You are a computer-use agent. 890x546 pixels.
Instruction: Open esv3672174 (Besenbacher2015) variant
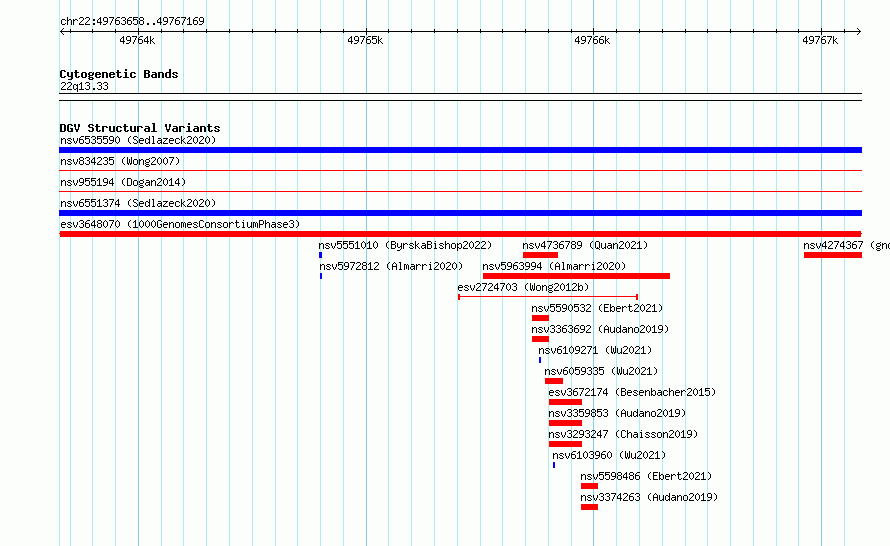(x=632, y=392)
